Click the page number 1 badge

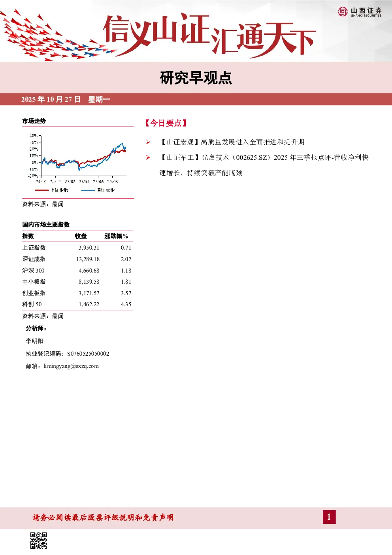pos(329,517)
